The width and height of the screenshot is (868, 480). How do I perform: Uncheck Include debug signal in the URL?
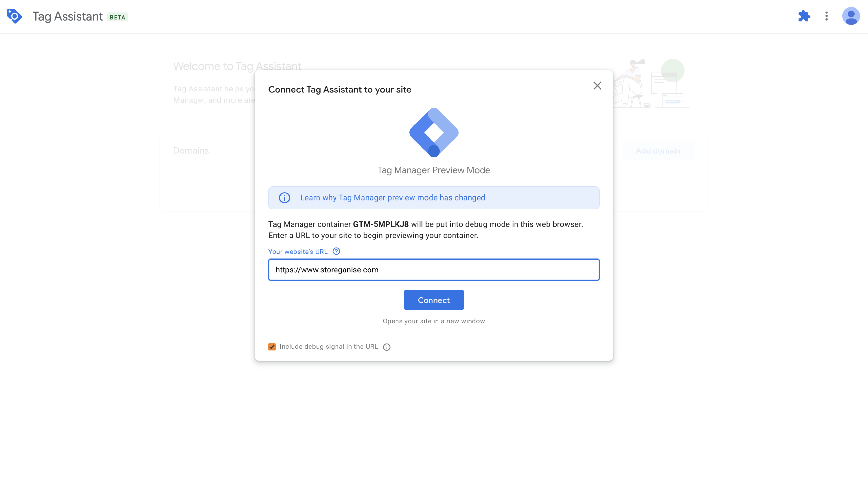tap(272, 347)
